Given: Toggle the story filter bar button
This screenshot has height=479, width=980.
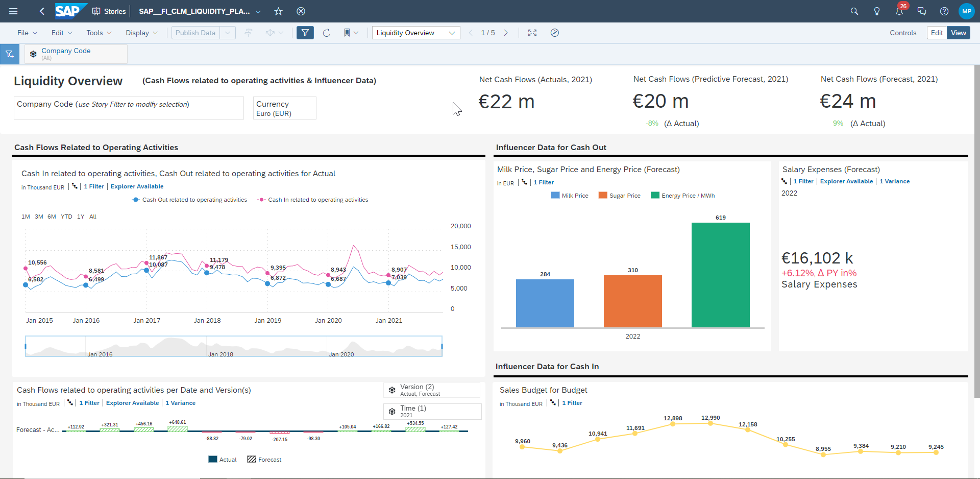Looking at the screenshot, I should 305,33.
